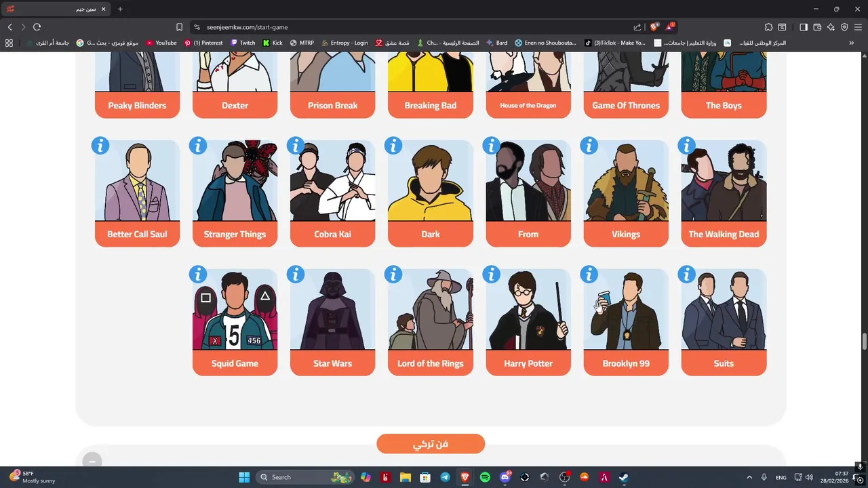Click the taskbar Search box
The image size is (868, 488).
(305, 477)
